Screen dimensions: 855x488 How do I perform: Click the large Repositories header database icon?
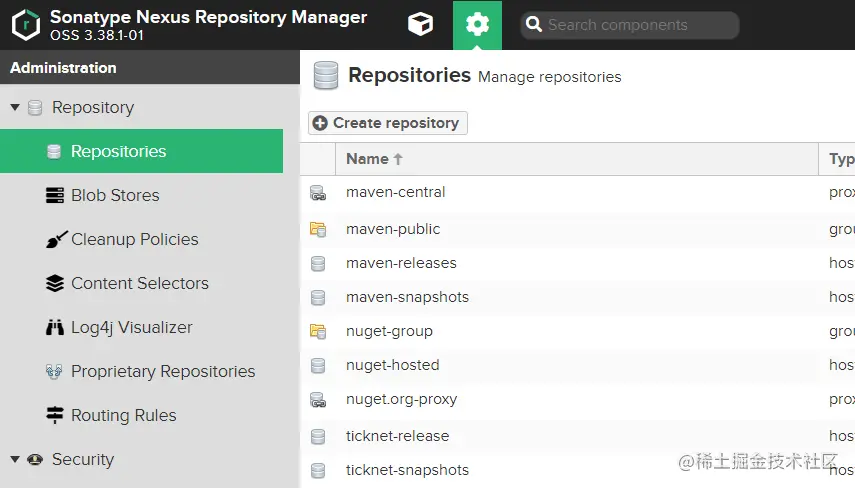tap(326, 75)
